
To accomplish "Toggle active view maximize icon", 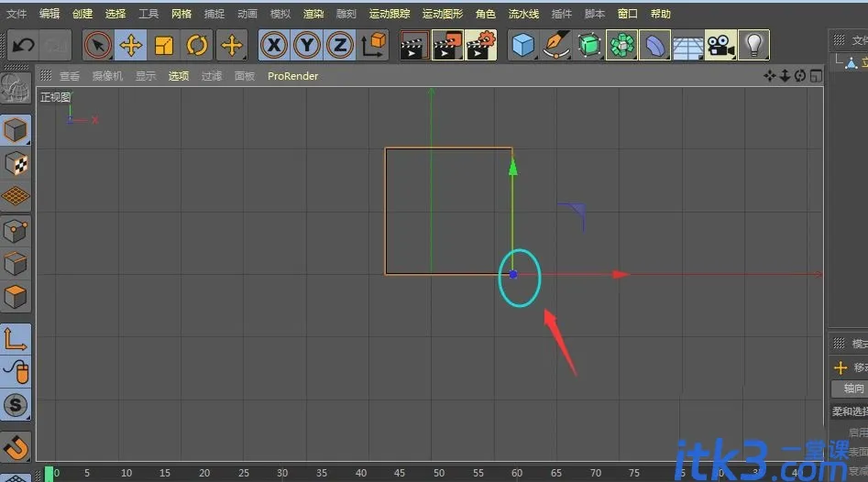I will coord(816,76).
